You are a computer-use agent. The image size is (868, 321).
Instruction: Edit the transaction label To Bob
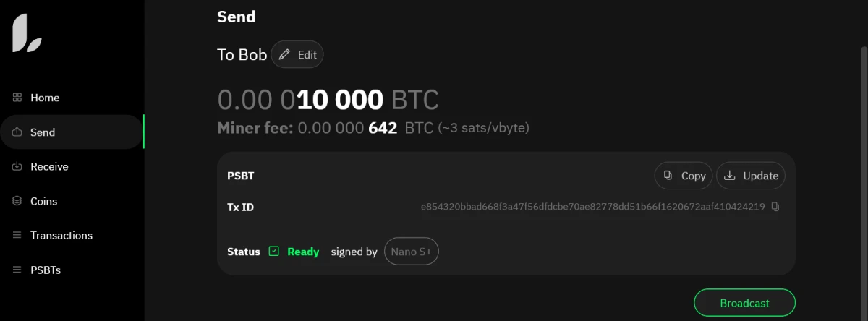[297, 55]
